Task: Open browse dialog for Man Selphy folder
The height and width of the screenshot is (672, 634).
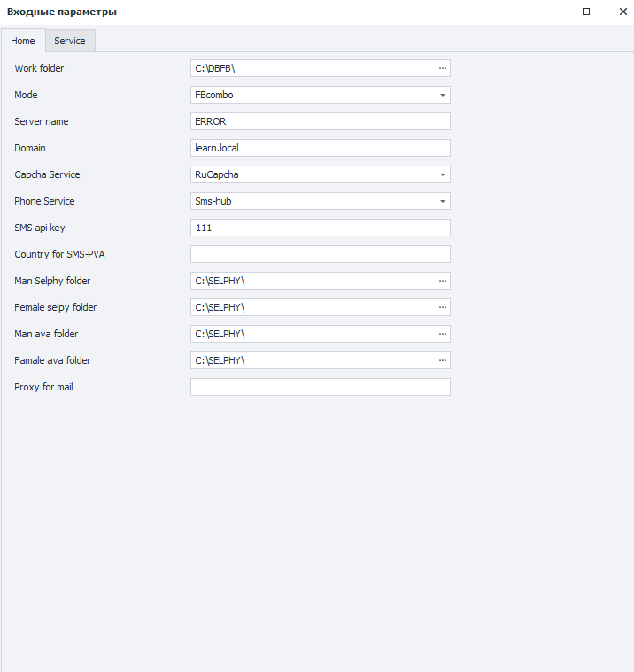Action: [x=442, y=281]
